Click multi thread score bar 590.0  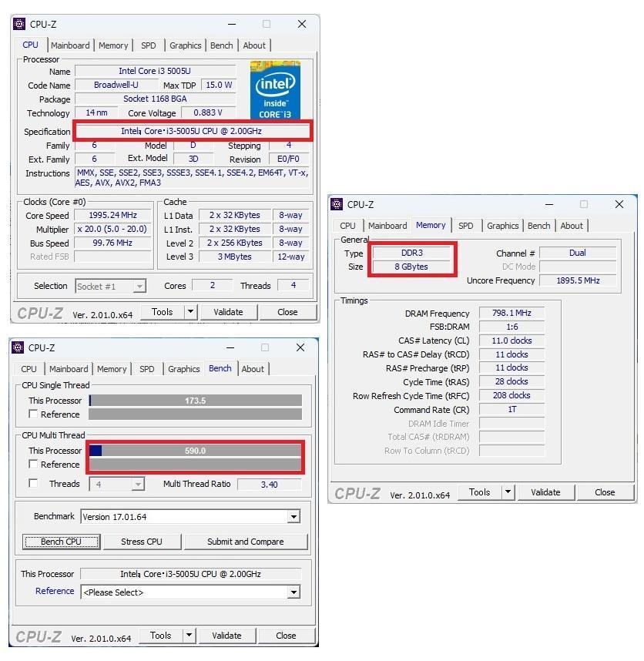(x=196, y=451)
